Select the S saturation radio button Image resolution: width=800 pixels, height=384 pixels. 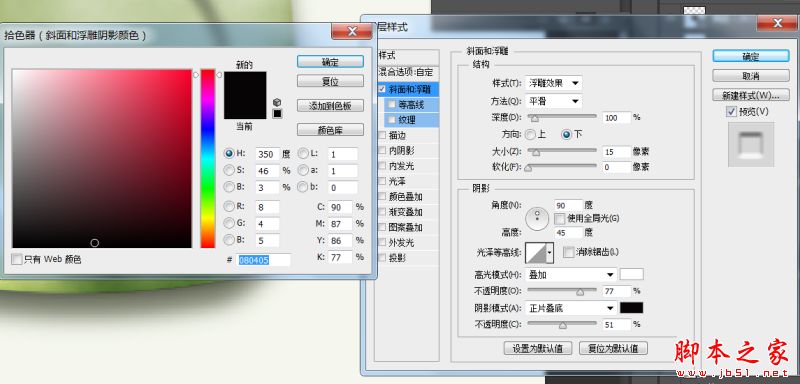pos(229,170)
